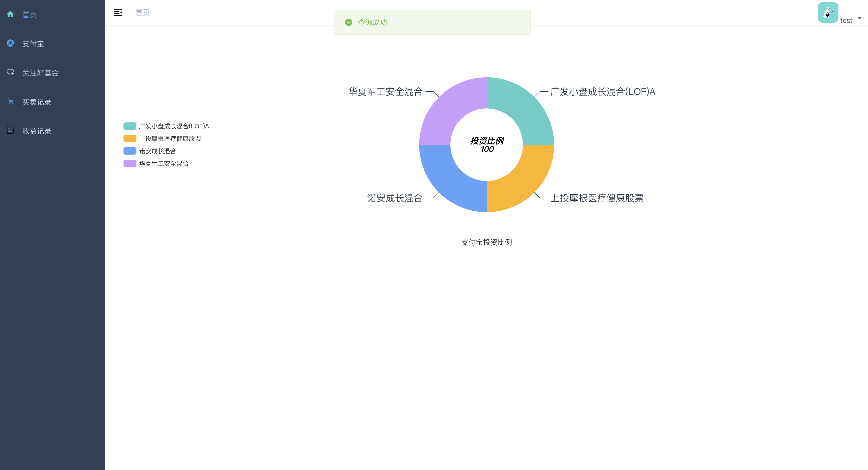The image size is (868, 470).
Task: Select the blue donut chart slice
Action: pyautogui.click(x=450, y=181)
